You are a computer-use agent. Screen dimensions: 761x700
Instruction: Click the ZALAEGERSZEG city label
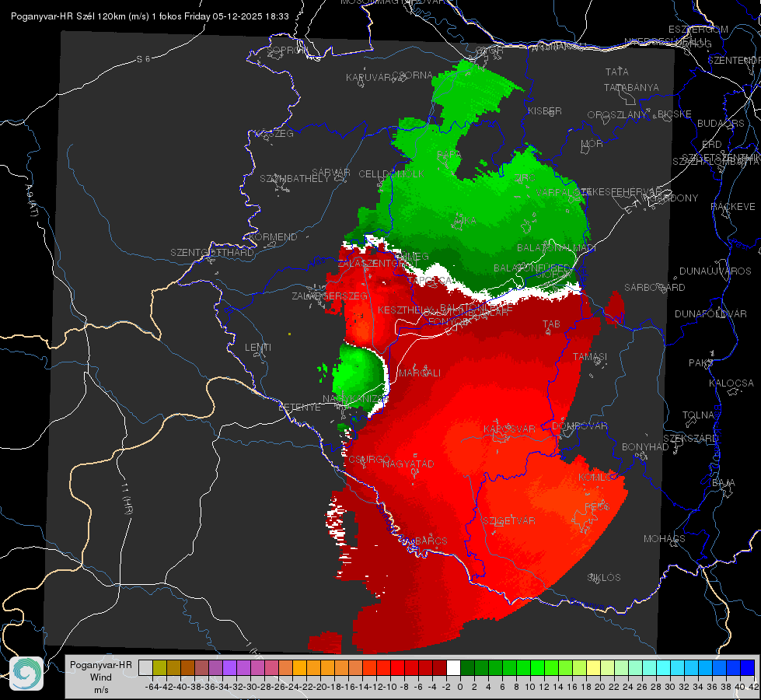click(330, 296)
